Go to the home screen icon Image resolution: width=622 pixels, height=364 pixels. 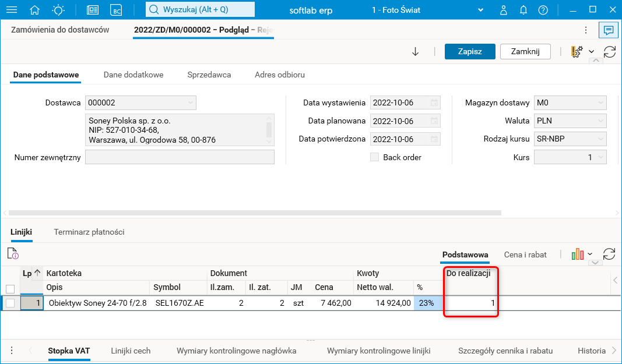(x=34, y=10)
